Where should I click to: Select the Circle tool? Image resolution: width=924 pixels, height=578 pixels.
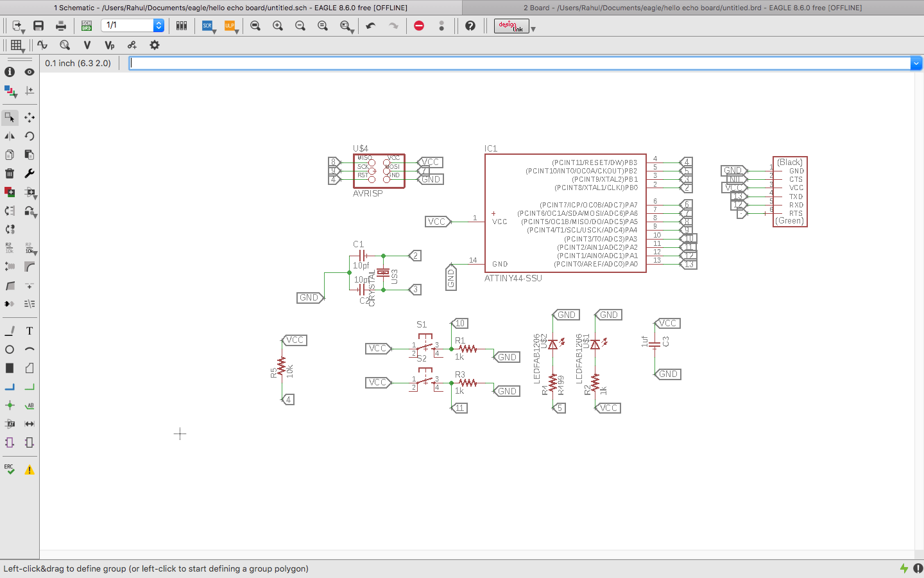(x=10, y=349)
